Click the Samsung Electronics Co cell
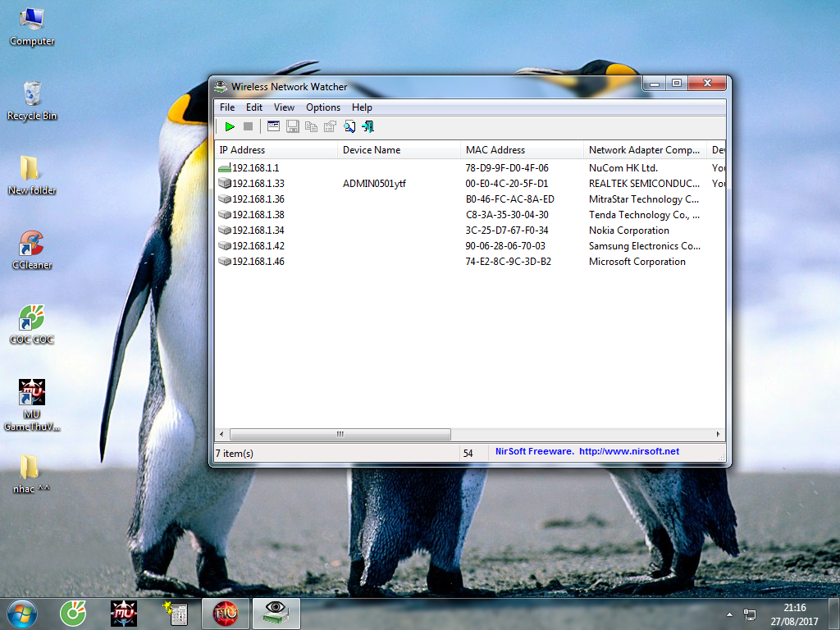 click(645, 246)
